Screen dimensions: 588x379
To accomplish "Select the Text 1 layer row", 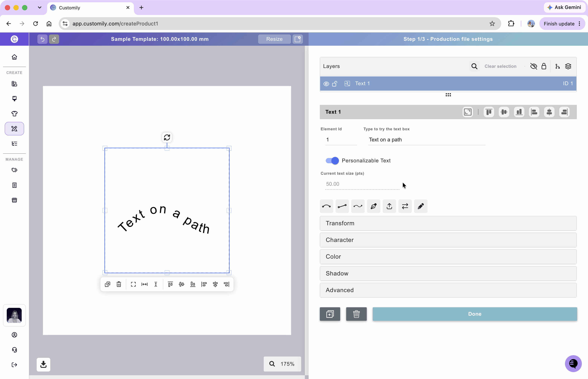I will 448,84.
